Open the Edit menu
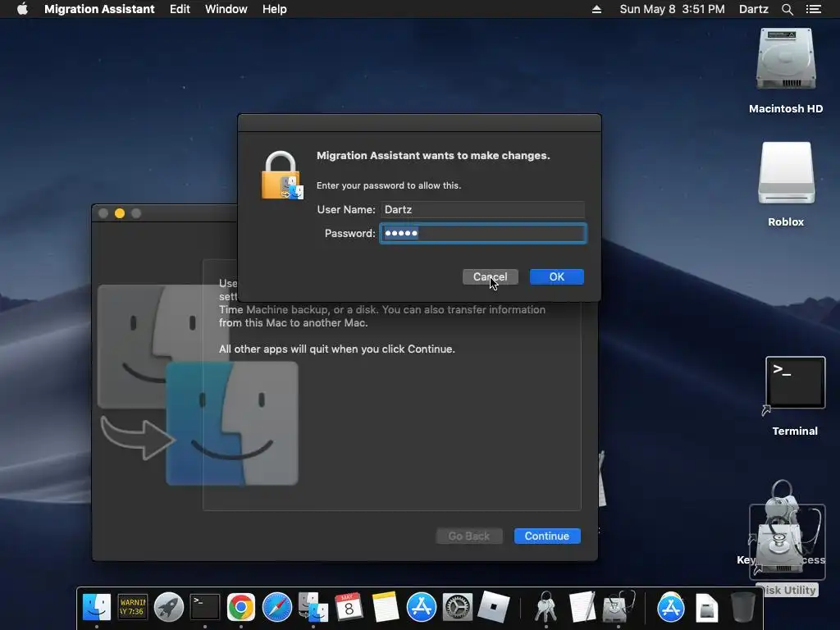840x630 pixels. tap(180, 9)
